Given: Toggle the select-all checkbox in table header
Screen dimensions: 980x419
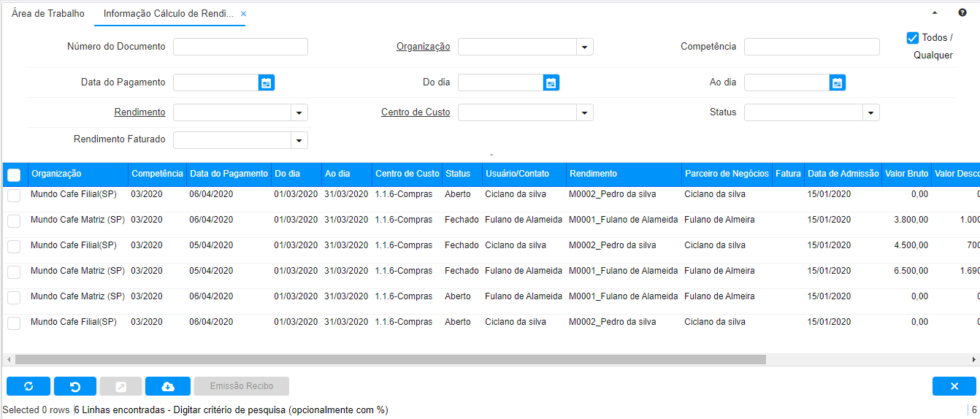Looking at the screenshot, I should tap(14, 174).
